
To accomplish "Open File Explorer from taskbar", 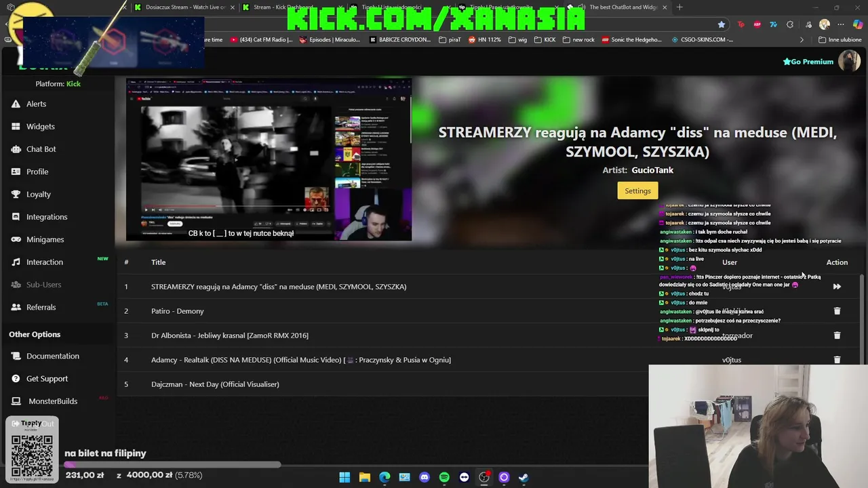I will pyautogui.click(x=365, y=477).
